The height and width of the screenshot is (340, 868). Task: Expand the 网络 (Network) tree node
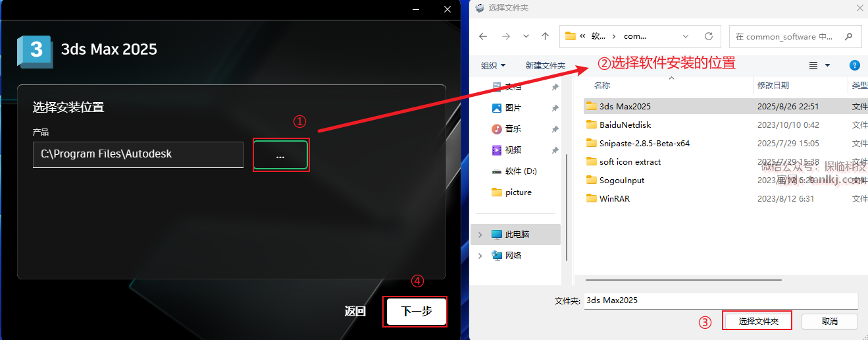pyautogui.click(x=480, y=256)
